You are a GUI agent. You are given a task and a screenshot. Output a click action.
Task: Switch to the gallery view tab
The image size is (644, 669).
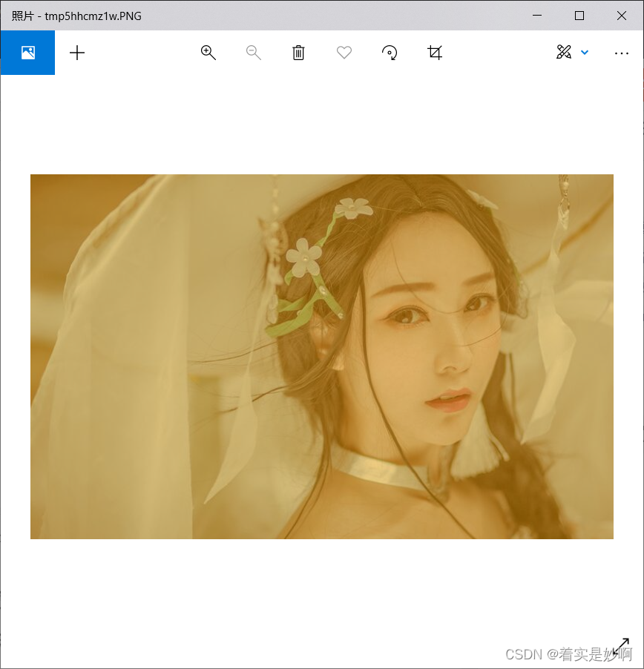click(x=27, y=53)
